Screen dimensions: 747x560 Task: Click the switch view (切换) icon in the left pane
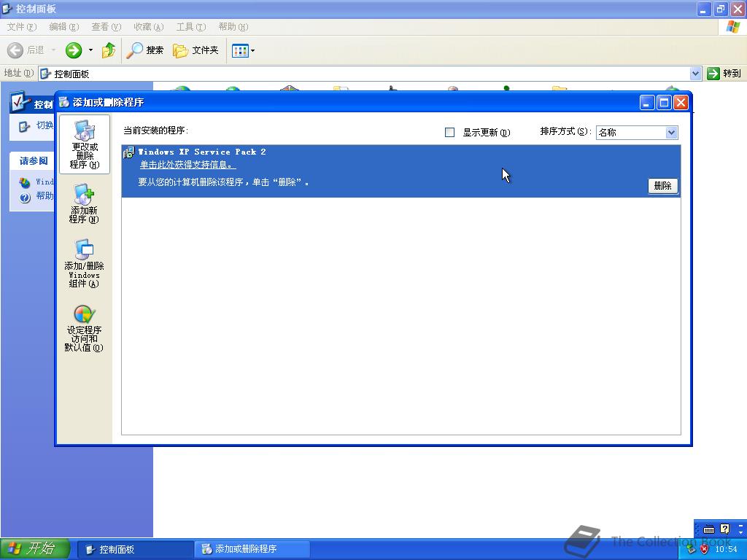click(24, 126)
